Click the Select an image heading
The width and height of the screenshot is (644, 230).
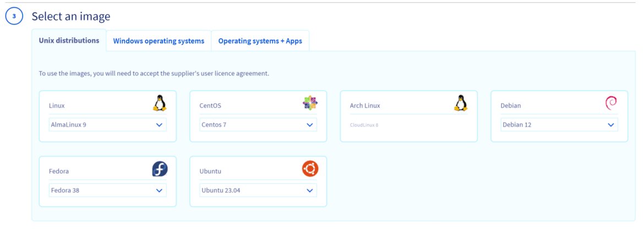coord(71,17)
